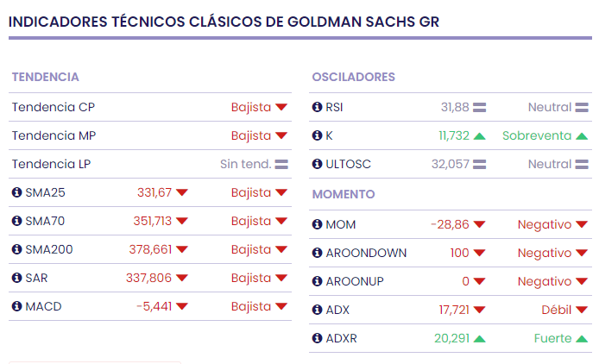Screen dimensions: 599x364
Task: Click the Fuerte status for ADXR
Action: (552, 338)
